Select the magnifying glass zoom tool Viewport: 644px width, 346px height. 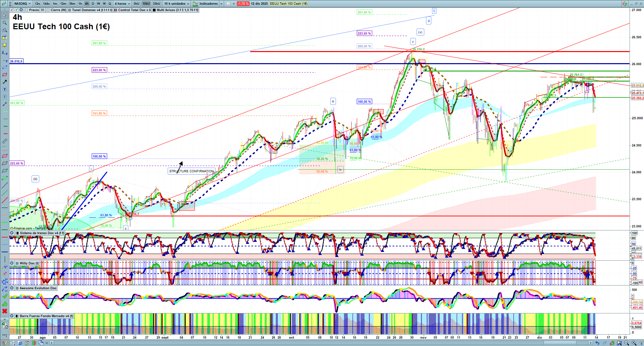5,23
